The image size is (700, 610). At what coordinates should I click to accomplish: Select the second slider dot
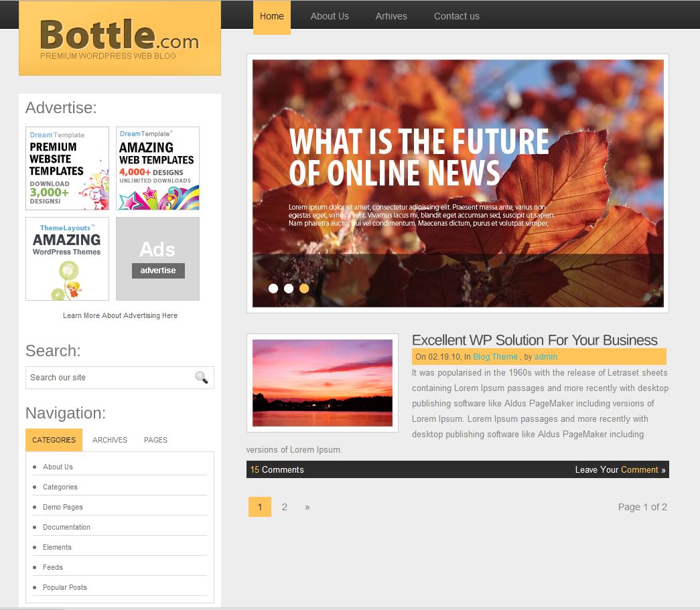click(x=289, y=289)
